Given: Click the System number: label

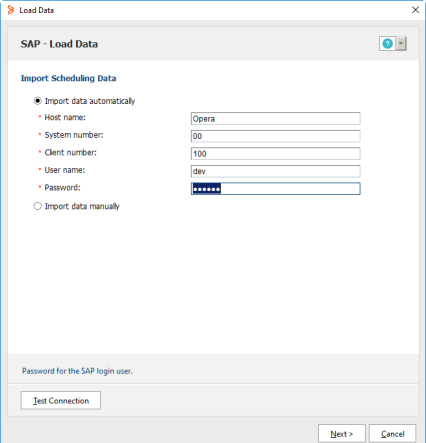Looking at the screenshot, I should click(x=74, y=135).
